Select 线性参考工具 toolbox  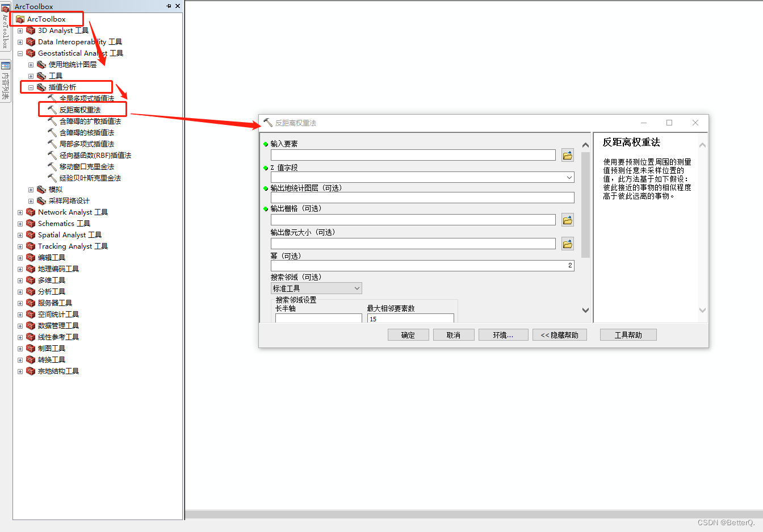point(58,337)
